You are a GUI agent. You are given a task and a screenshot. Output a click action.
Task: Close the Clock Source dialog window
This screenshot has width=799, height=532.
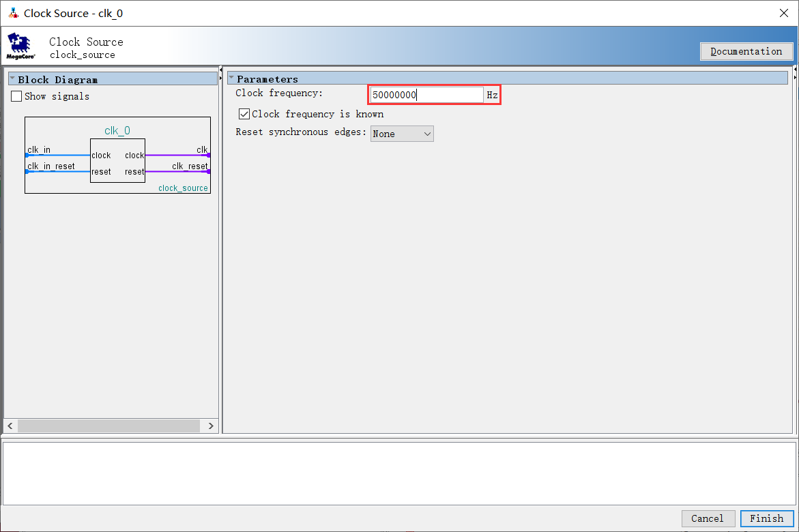click(x=783, y=13)
